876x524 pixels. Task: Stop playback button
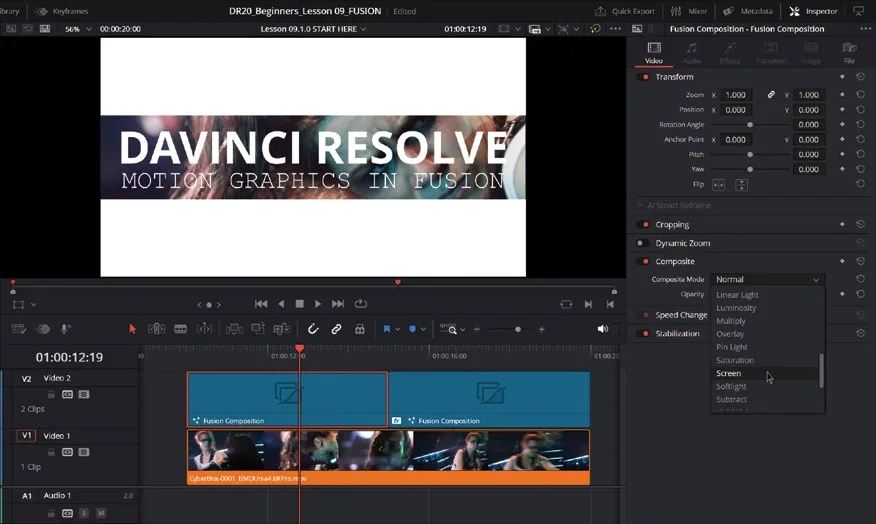click(x=299, y=304)
